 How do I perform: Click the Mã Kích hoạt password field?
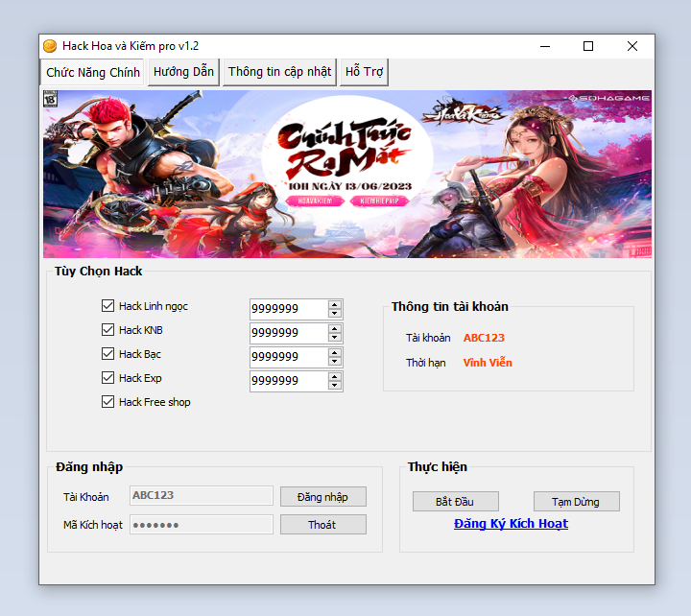coord(202,525)
